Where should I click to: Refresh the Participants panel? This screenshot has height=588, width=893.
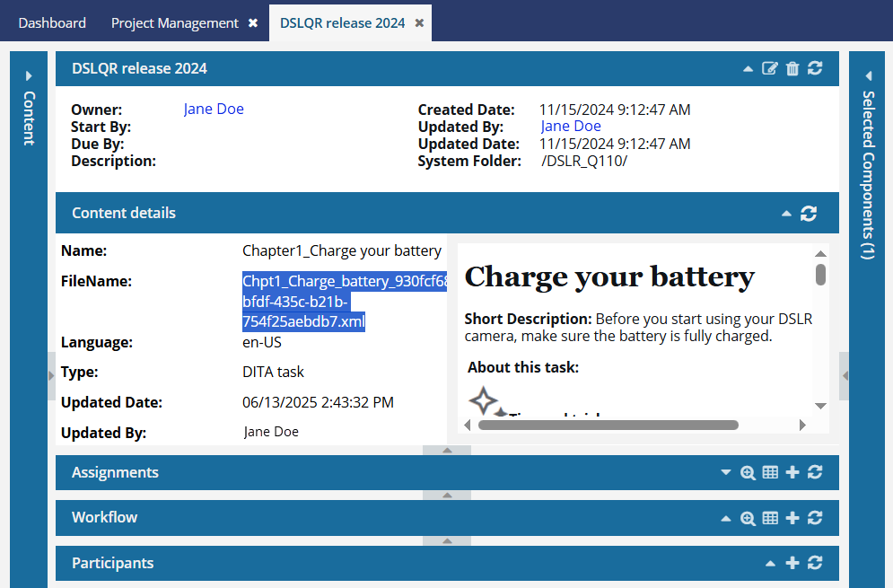pos(815,563)
